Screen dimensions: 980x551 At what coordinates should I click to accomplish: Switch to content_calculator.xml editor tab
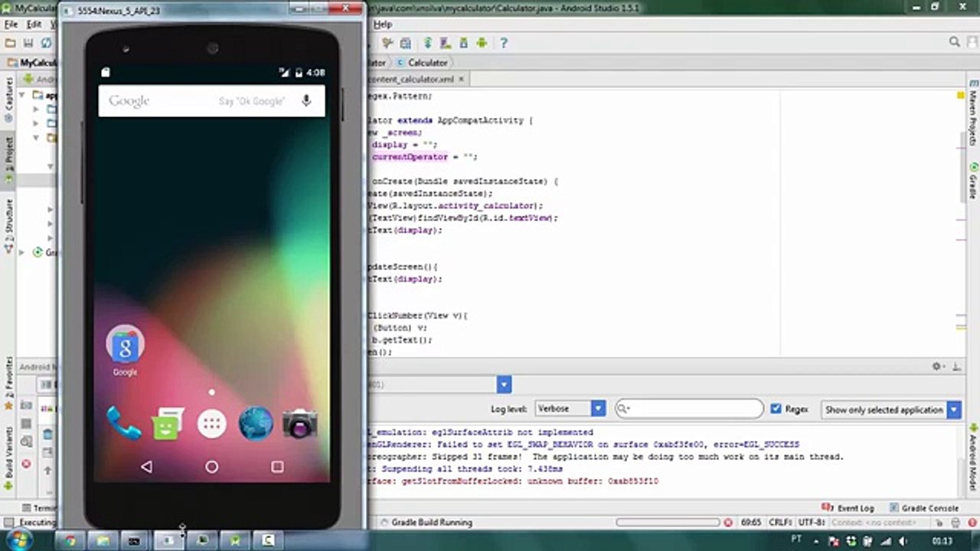coord(411,79)
